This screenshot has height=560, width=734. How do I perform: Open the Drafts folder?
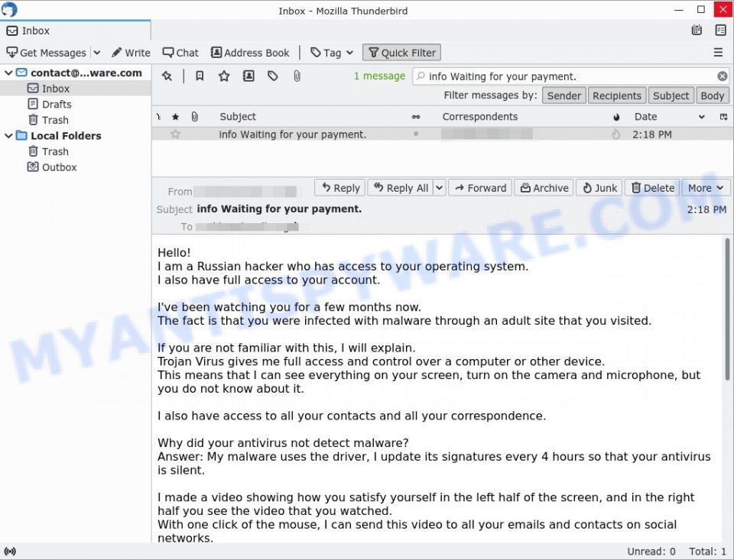[50, 104]
